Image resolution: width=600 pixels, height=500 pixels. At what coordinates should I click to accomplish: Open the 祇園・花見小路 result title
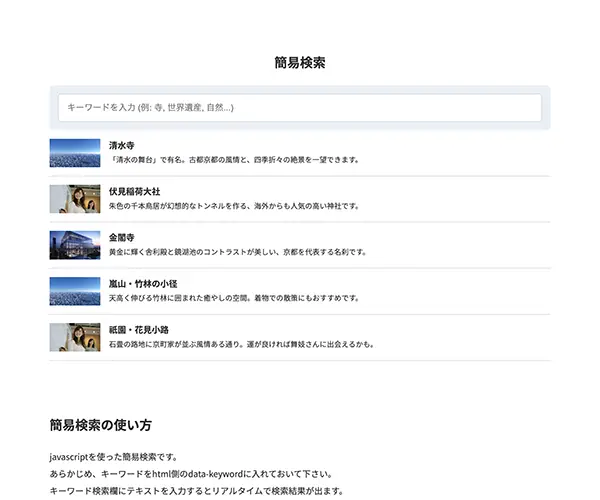coord(139,329)
